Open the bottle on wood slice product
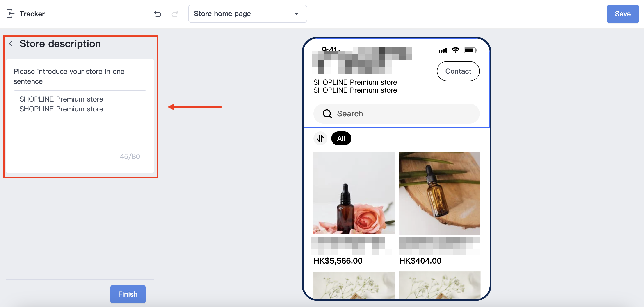 439,193
